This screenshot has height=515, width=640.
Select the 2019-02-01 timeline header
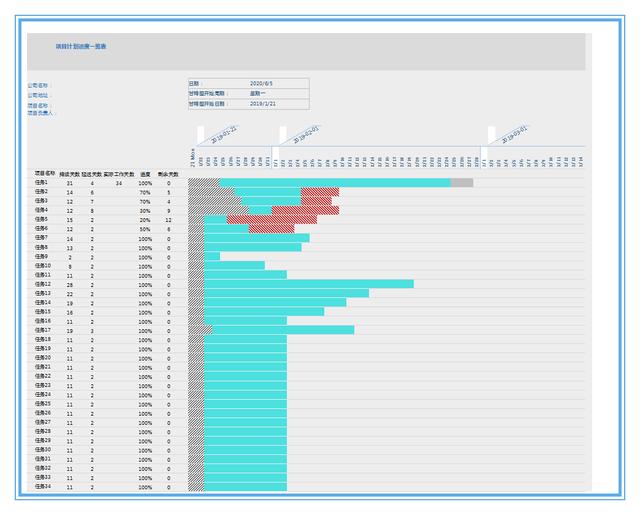tap(306, 135)
